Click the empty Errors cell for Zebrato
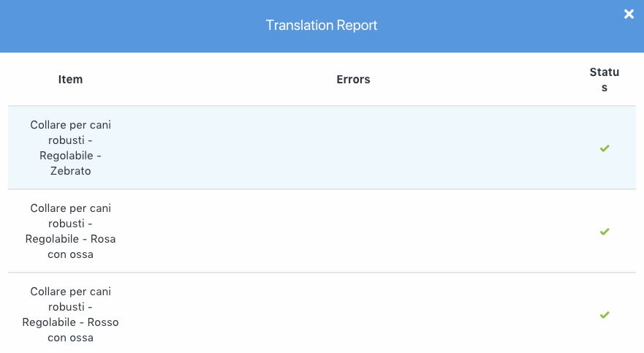This screenshot has height=353, width=644. 353,148
